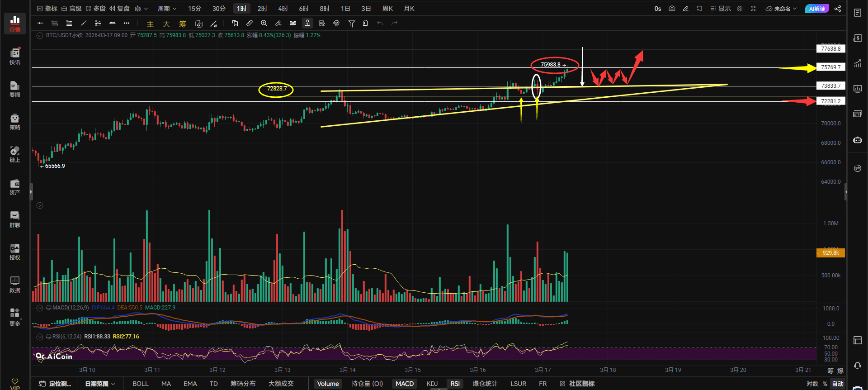The width and height of the screenshot is (868, 390).
Task: Click the share icon at top right
Action: [838, 9]
